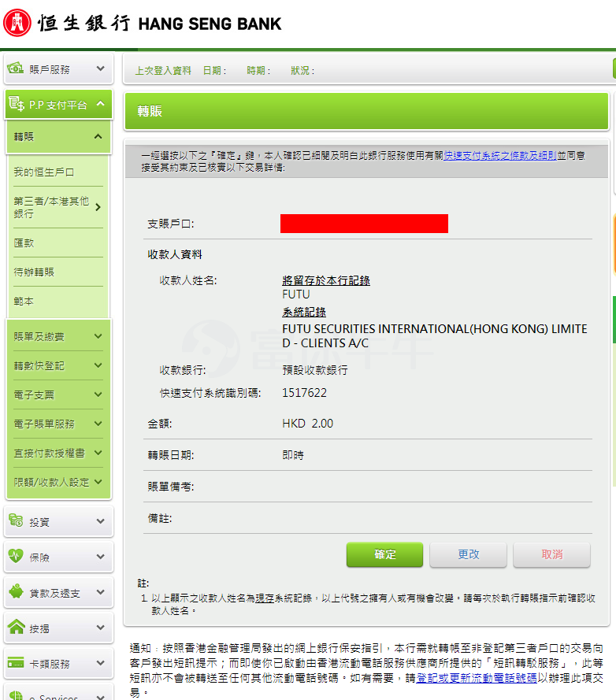Click the FUTU SECURITIES INTERNATIONAL system record

[435, 335]
